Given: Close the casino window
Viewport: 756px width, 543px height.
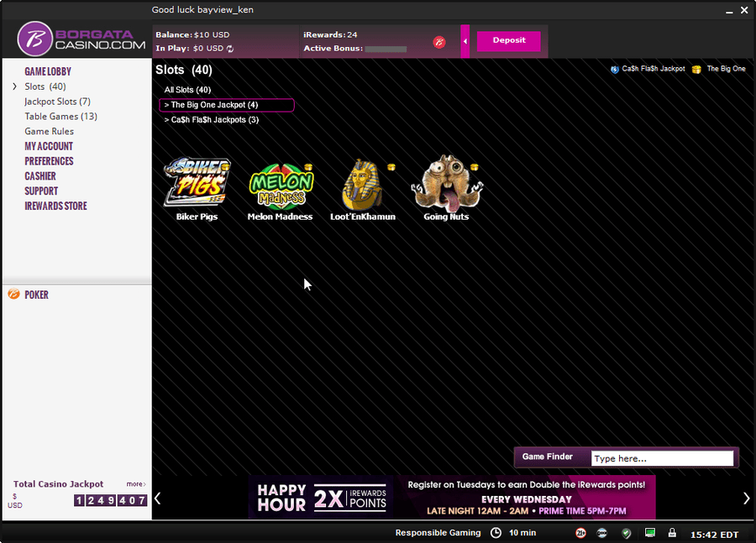Looking at the screenshot, I should tap(744, 10).
